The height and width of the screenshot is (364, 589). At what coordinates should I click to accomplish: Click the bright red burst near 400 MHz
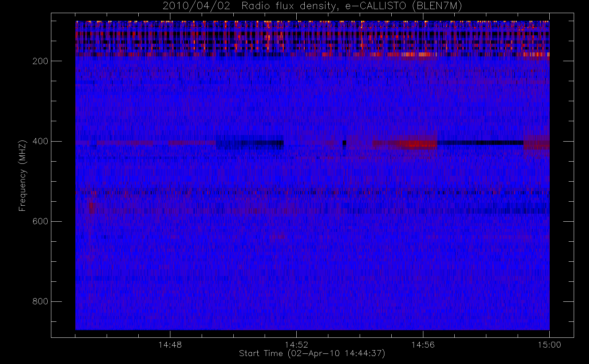[418, 143]
